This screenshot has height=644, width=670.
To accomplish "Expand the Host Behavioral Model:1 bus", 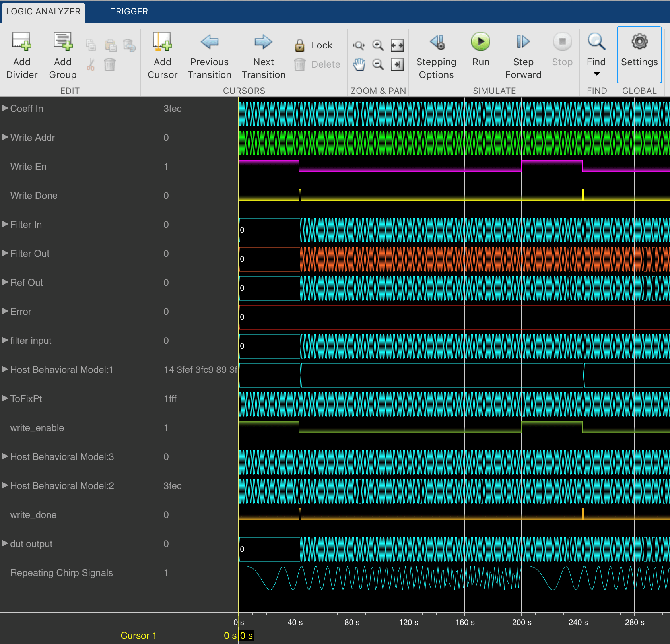I will pos(5,369).
